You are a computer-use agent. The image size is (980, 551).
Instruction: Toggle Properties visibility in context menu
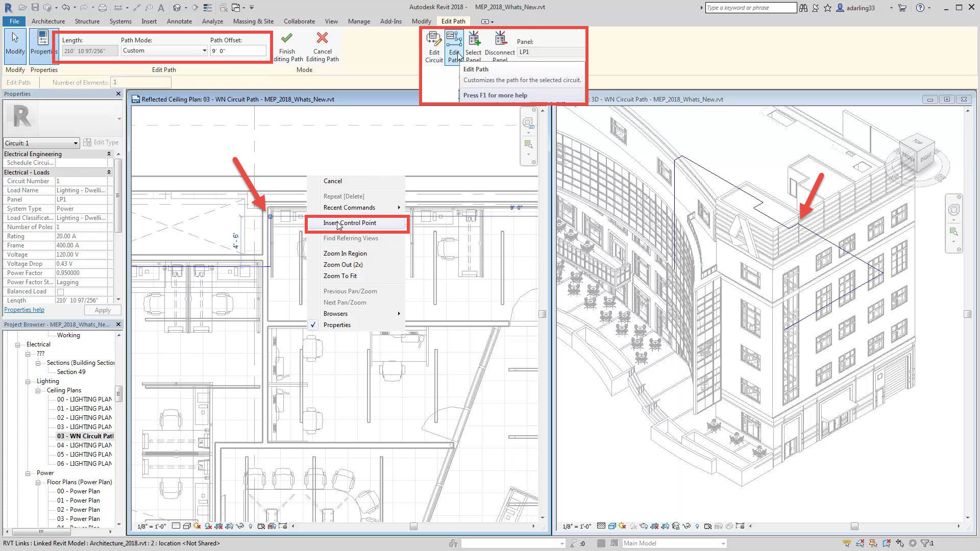click(336, 324)
